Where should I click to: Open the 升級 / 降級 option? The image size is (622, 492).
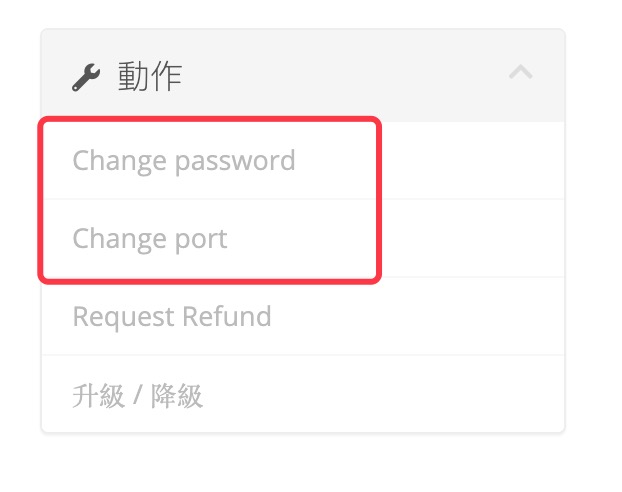(x=138, y=396)
